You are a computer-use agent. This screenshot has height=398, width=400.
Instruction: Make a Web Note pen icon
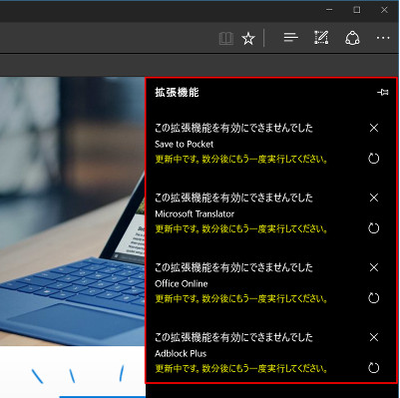pos(321,38)
